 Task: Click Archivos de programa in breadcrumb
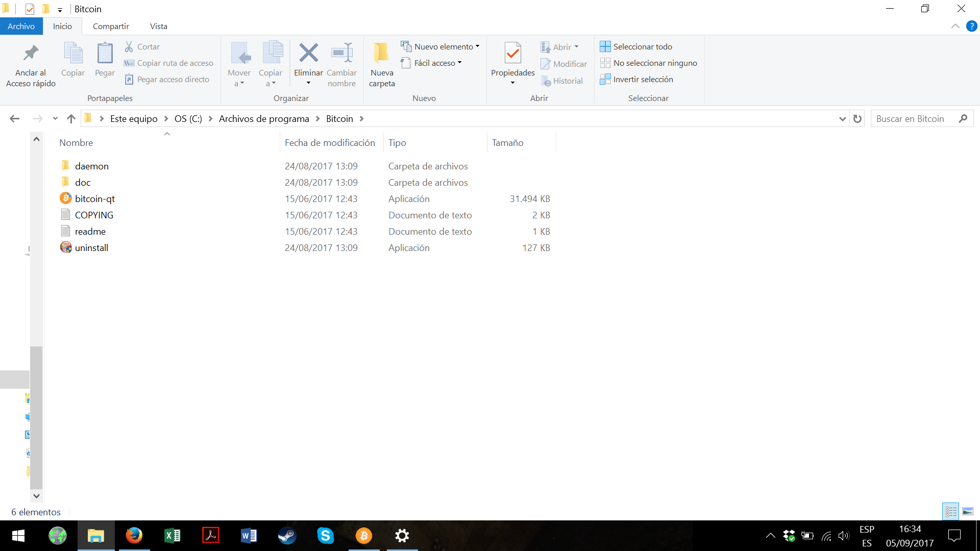coord(264,119)
